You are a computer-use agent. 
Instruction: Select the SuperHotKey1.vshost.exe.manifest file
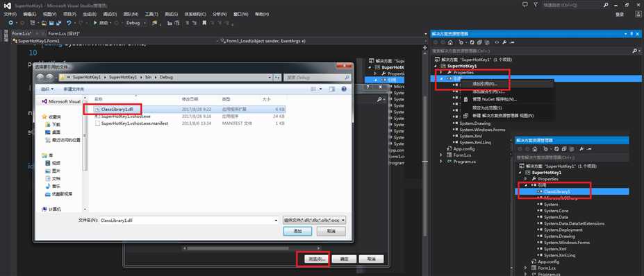(x=131, y=123)
